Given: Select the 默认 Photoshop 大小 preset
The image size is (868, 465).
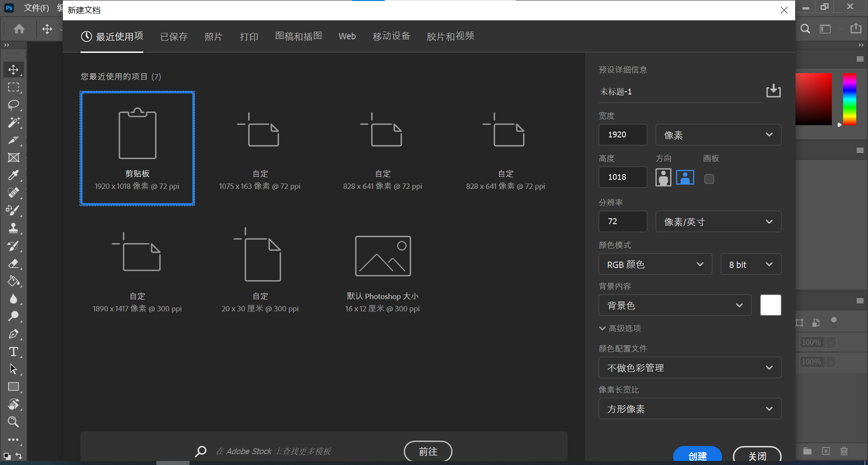Looking at the screenshot, I should pos(382,271).
